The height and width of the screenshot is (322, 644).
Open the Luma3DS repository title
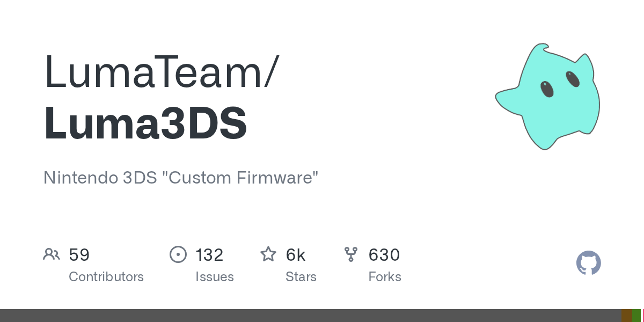click(x=145, y=123)
